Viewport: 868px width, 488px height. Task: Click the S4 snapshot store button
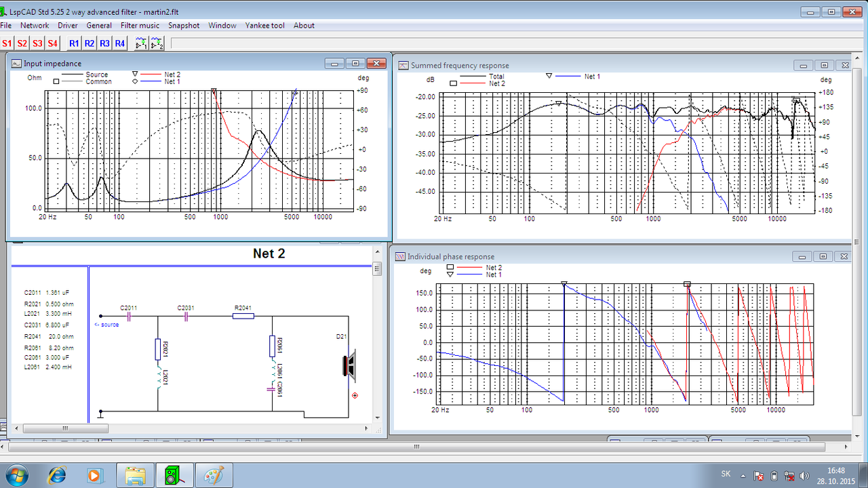coord(52,43)
